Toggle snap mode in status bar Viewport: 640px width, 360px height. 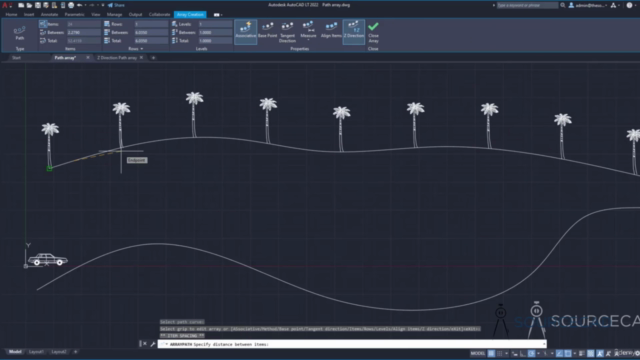click(500, 353)
